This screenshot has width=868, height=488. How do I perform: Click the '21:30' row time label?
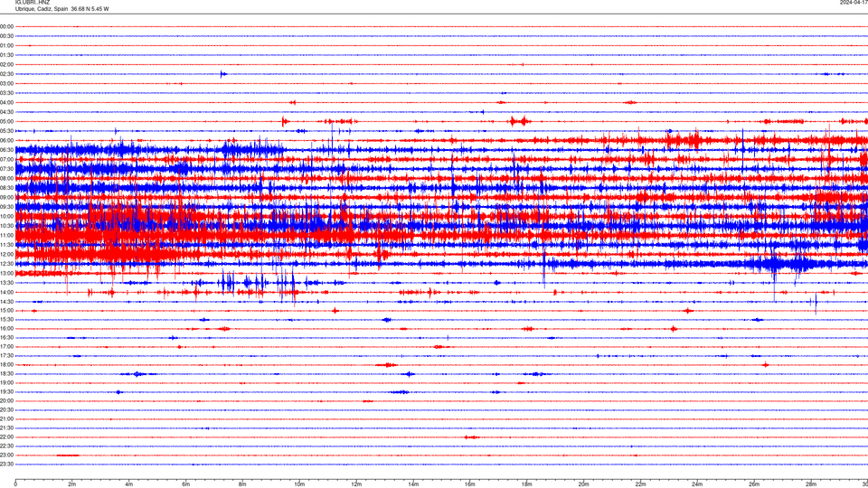point(6,428)
